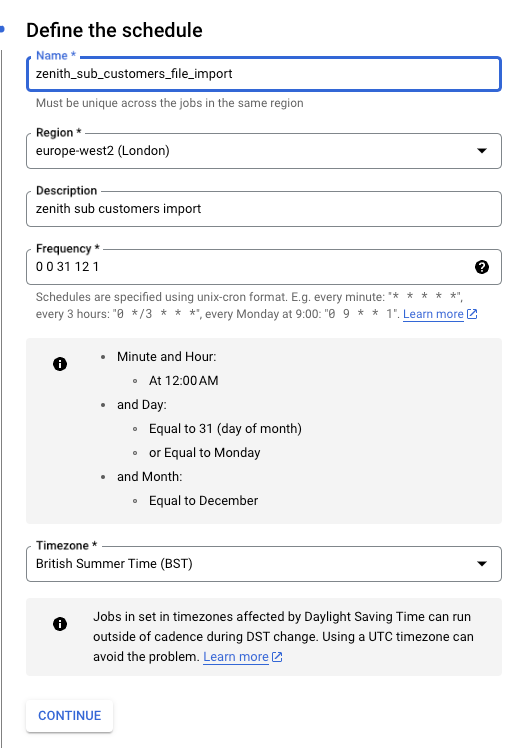
Task: Expand the Region dropdown arrow
Action: pyautogui.click(x=482, y=151)
